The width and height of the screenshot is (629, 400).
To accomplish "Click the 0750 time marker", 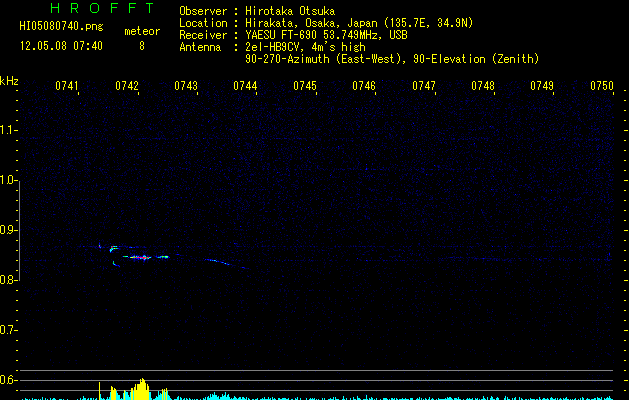I will point(602,86).
